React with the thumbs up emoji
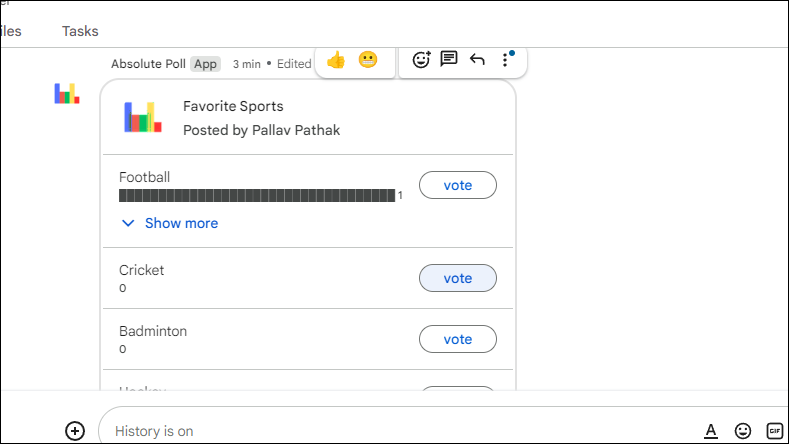The image size is (789, 444). point(336,60)
